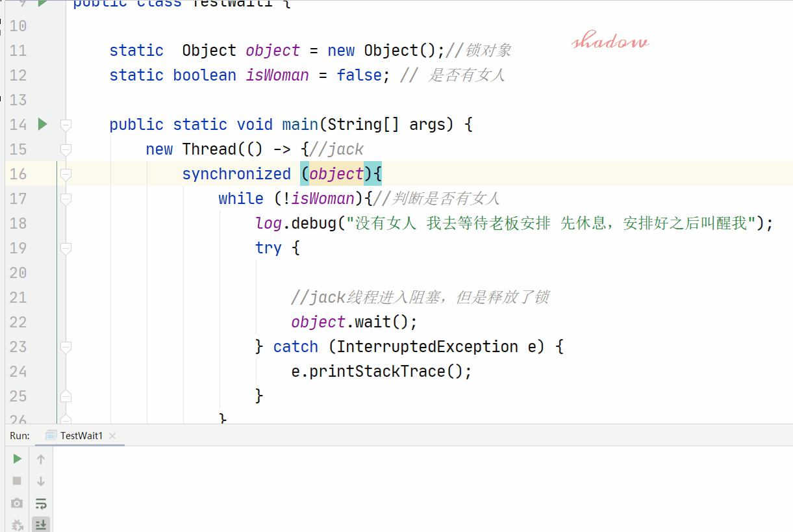This screenshot has width=793, height=532.
Task: Click the '//判断是否有女人' comment
Action: pos(437,199)
